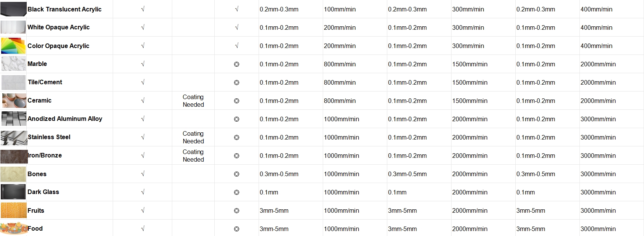
Task: Click the circle symbol in the Tile/Cement row
Action: coord(236,83)
